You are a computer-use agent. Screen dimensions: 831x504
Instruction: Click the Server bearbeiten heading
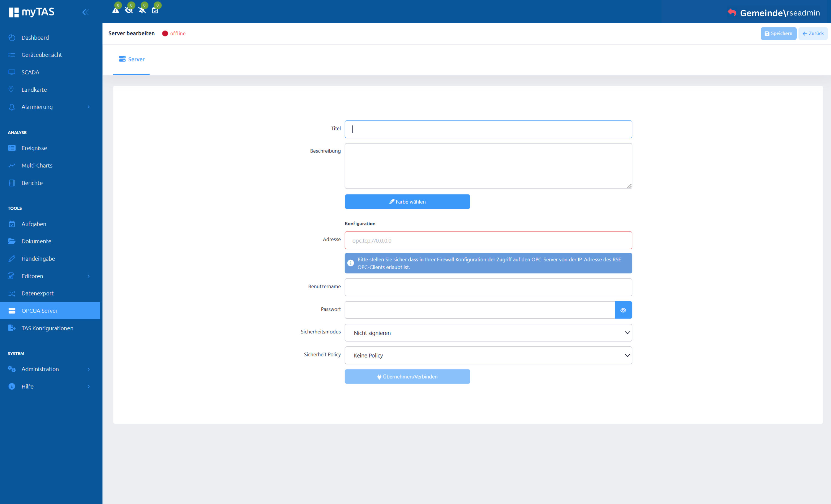pyautogui.click(x=132, y=34)
